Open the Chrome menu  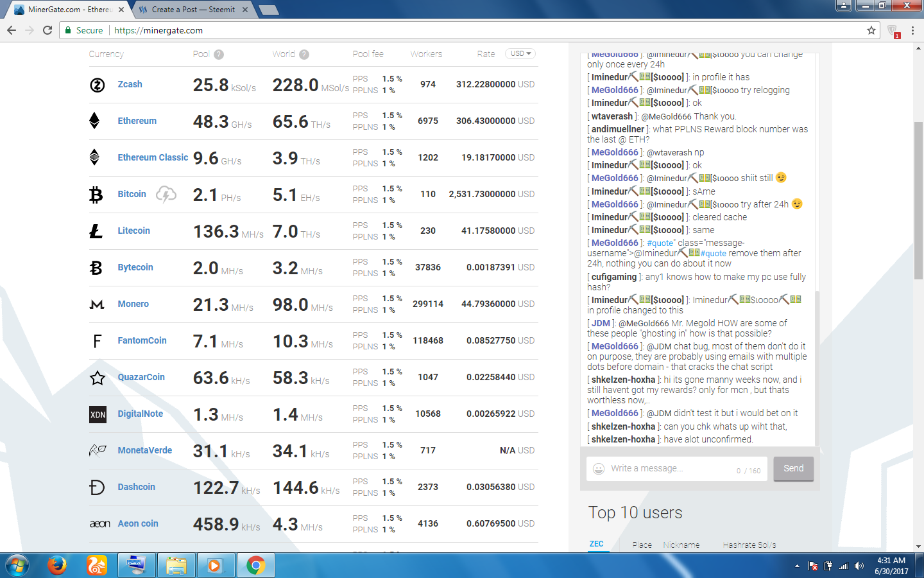pos(913,30)
